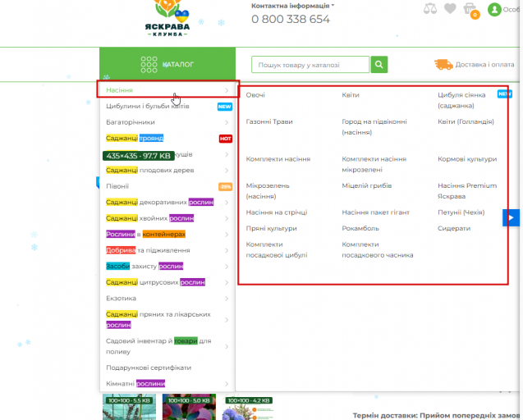
Task: Click the blue play arrow side button
Action: tap(511, 217)
